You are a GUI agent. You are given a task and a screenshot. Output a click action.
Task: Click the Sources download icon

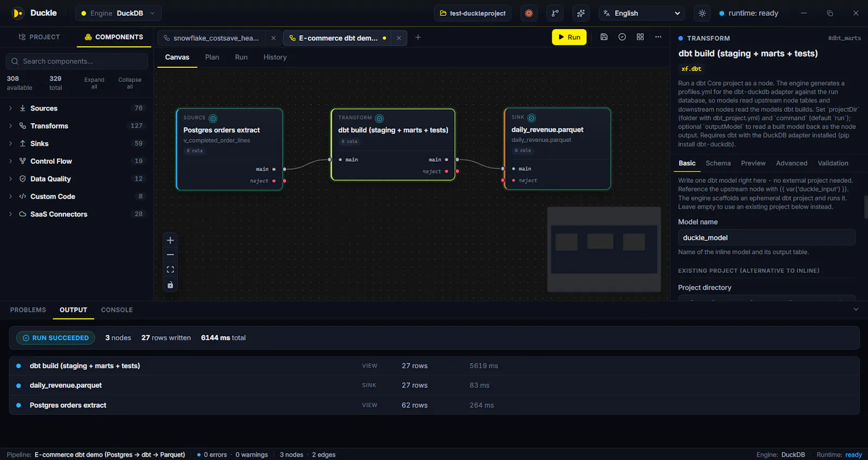[23, 108]
